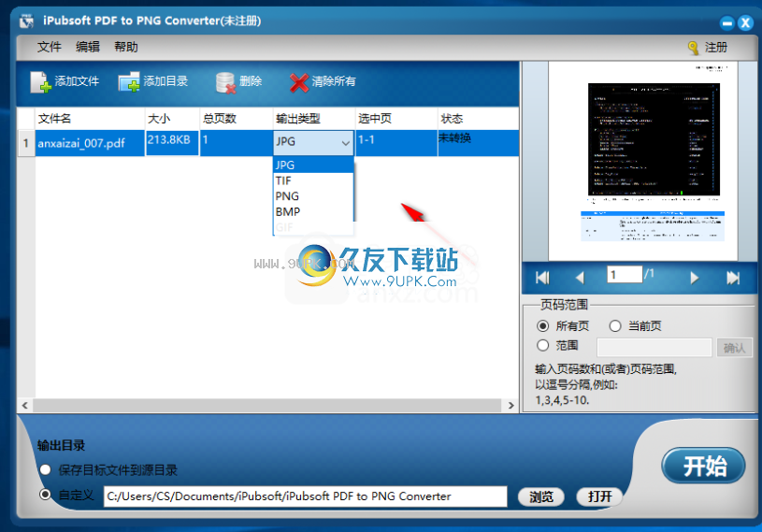
Task: Click the 1-1 selected pages cell
Action: click(396, 143)
